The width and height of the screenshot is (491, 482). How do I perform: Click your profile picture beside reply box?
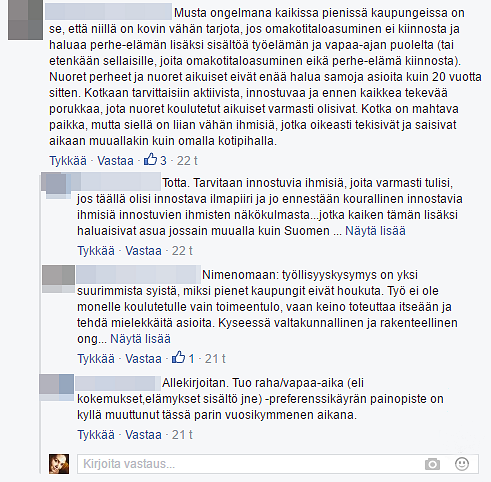59,464
